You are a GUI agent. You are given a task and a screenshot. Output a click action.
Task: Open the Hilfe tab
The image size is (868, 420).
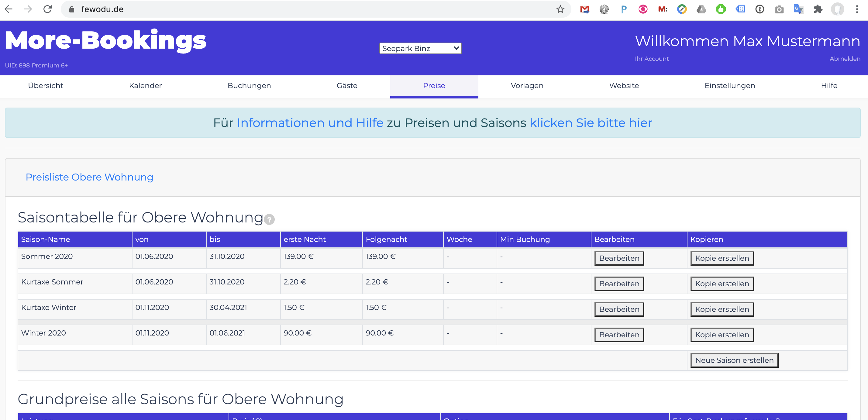coord(829,85)
